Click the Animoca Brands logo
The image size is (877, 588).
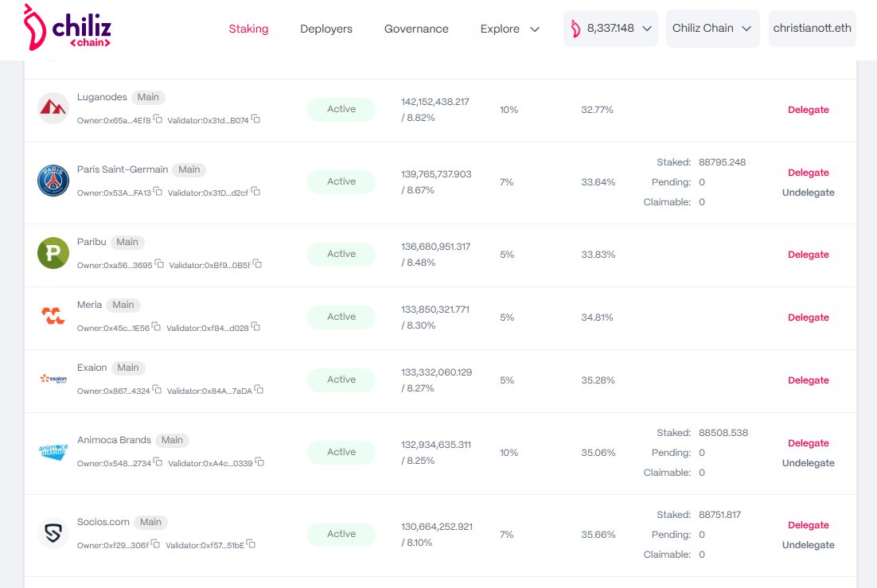(53, 451)
